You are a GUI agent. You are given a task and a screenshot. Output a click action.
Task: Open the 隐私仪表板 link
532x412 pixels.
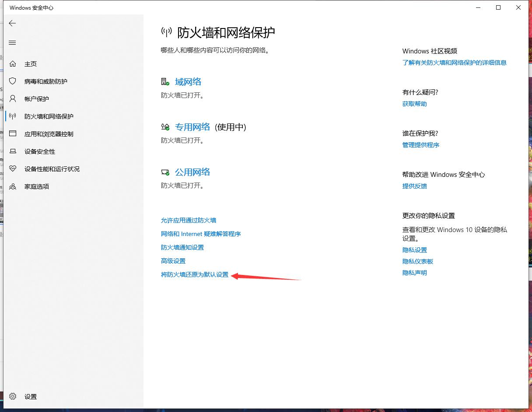[x=417, y=261]
